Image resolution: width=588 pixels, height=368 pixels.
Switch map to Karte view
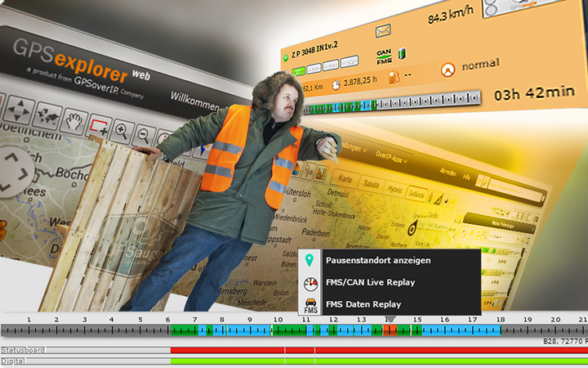345,179
